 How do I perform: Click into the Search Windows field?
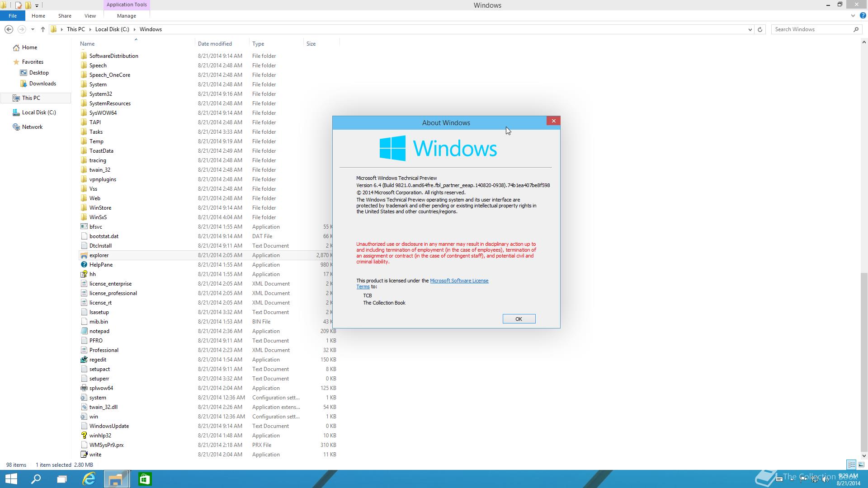(x=812, y=29)
